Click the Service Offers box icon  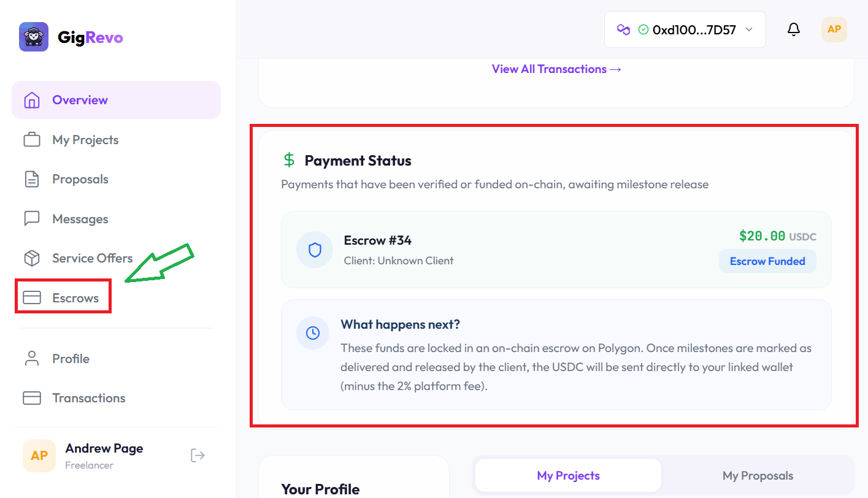point(32,258)
